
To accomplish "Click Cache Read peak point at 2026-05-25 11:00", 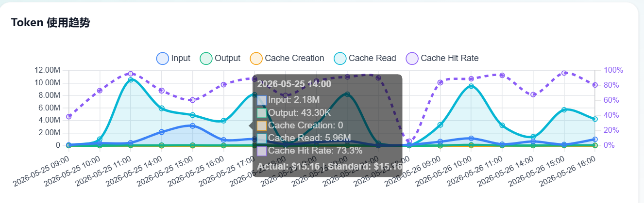I will [131, 80].
